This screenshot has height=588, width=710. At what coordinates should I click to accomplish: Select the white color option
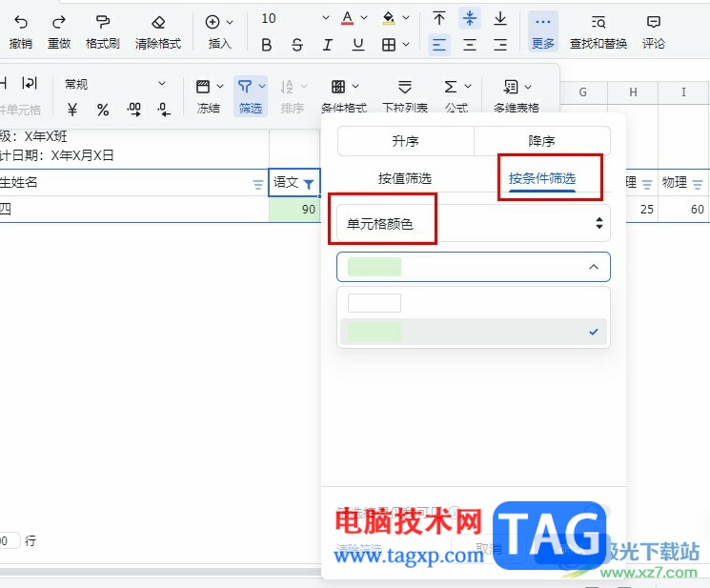click(474, 303)
